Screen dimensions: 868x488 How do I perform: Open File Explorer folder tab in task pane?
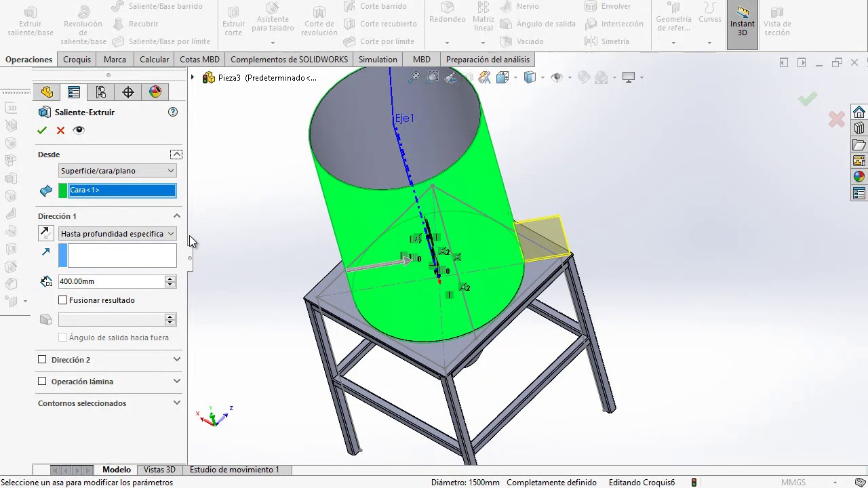[x=859, y=144]
